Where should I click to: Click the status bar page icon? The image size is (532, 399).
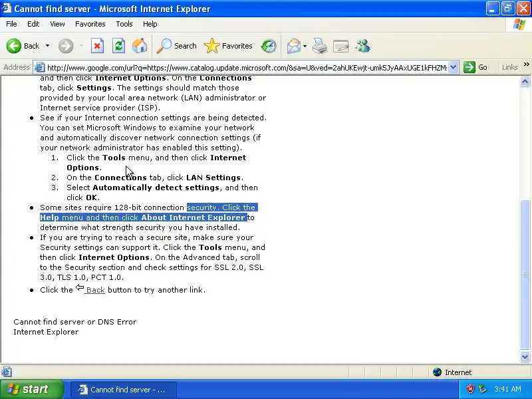coord(7,372)
